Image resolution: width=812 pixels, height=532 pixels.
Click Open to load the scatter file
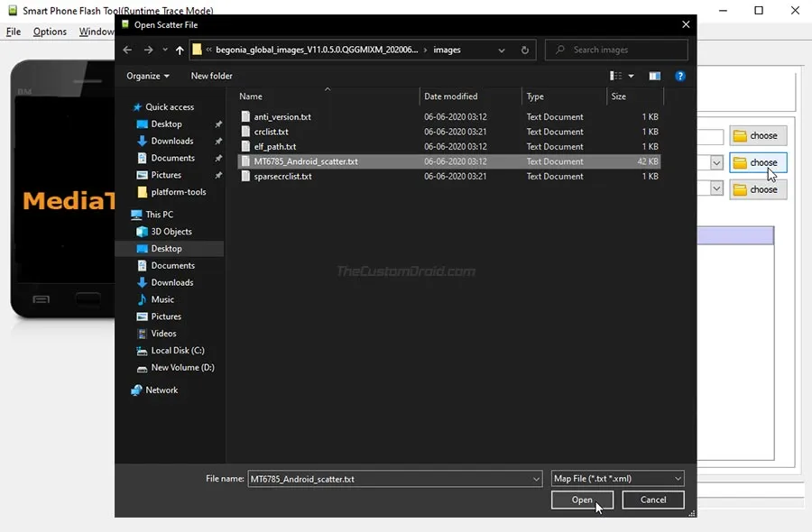(582, 500)
